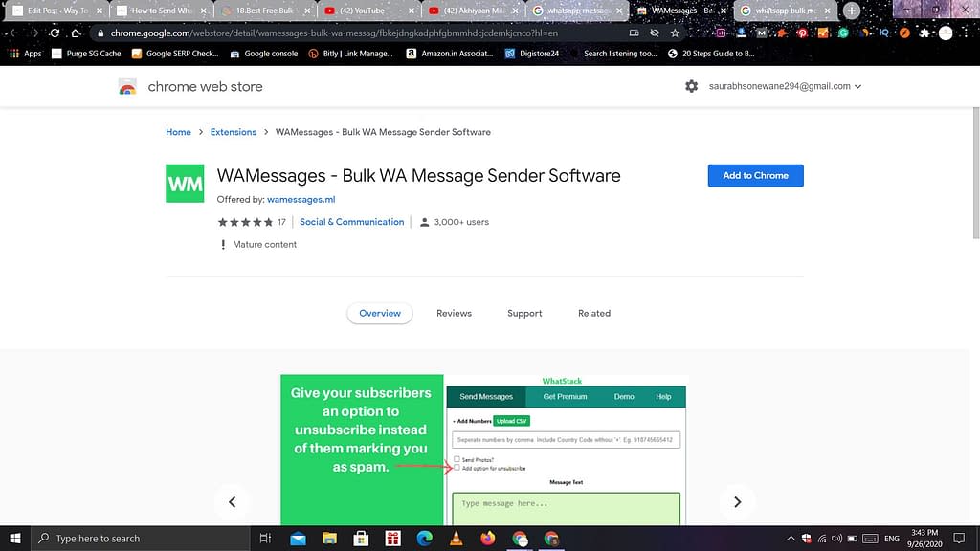Click the chrome web store logo
The image size is (980, 551).
[x=127, y=87]
